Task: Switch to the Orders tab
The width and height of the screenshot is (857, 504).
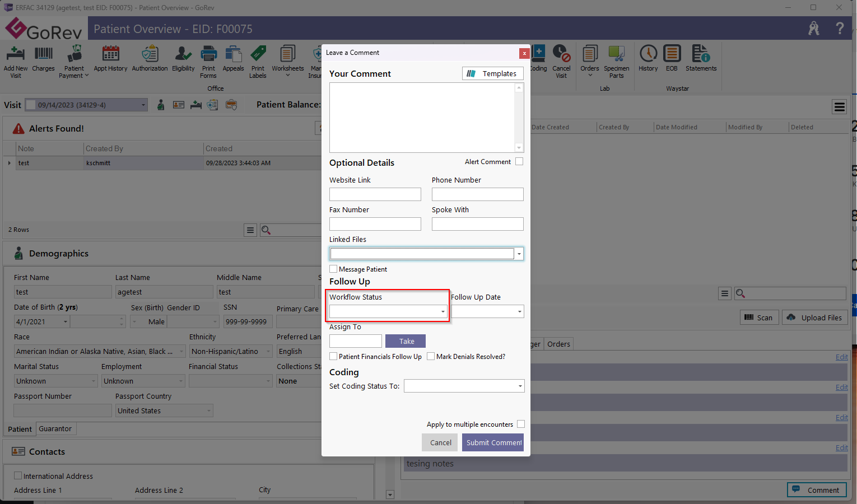Action: point(558,344)
